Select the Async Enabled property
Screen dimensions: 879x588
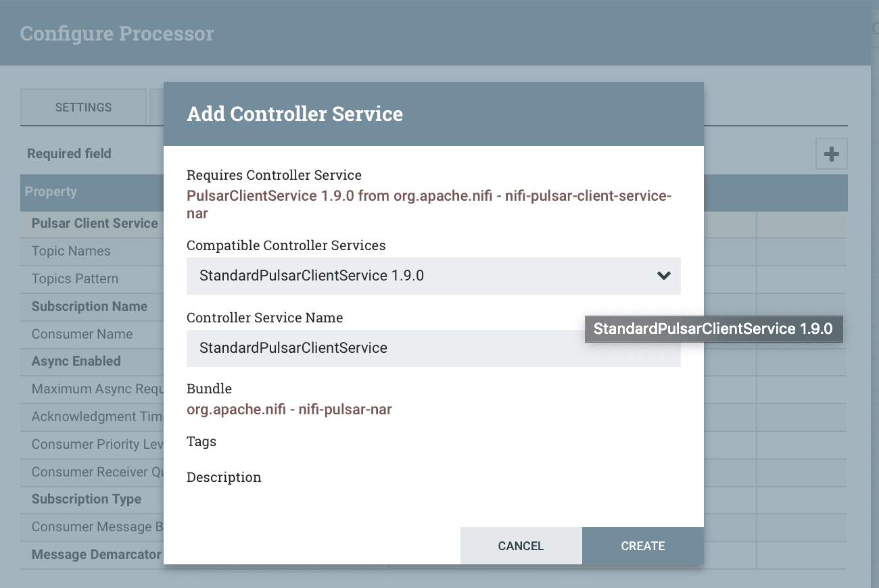76,362
